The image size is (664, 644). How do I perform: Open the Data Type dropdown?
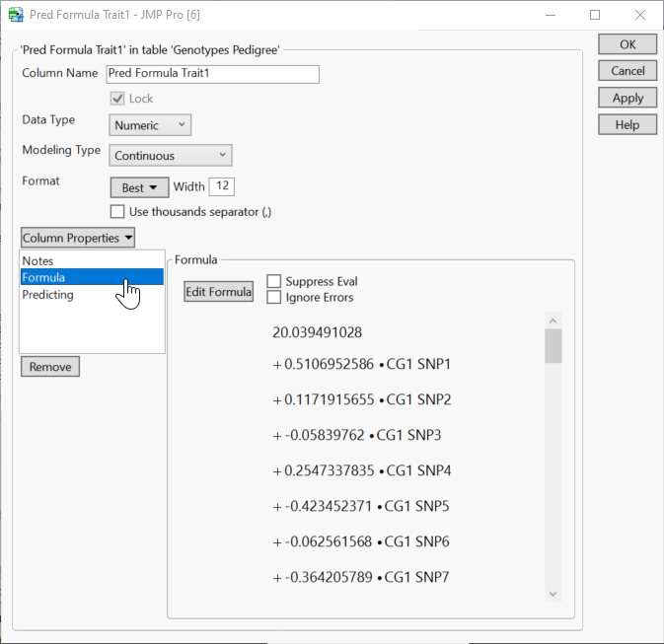pyautogui.click(x=150, y=125)
